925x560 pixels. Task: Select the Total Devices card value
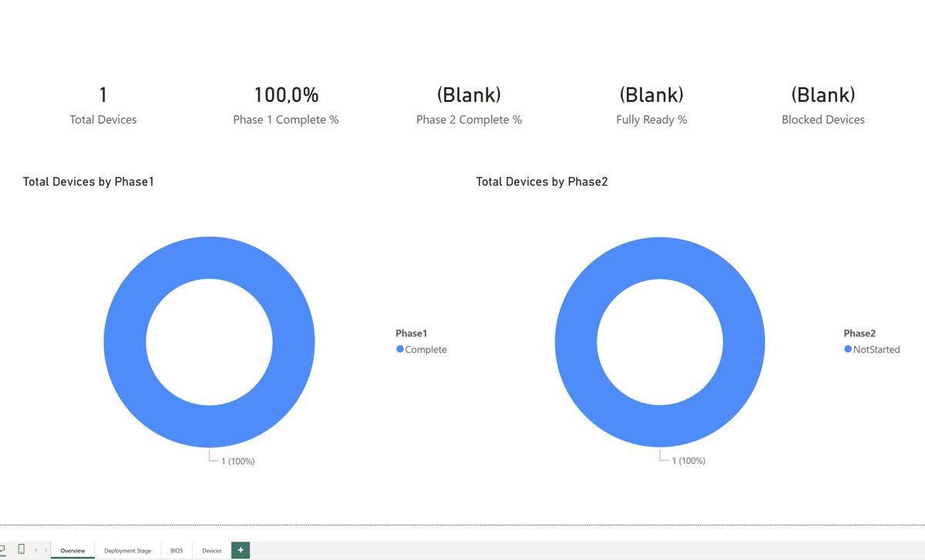pos(103,96)
